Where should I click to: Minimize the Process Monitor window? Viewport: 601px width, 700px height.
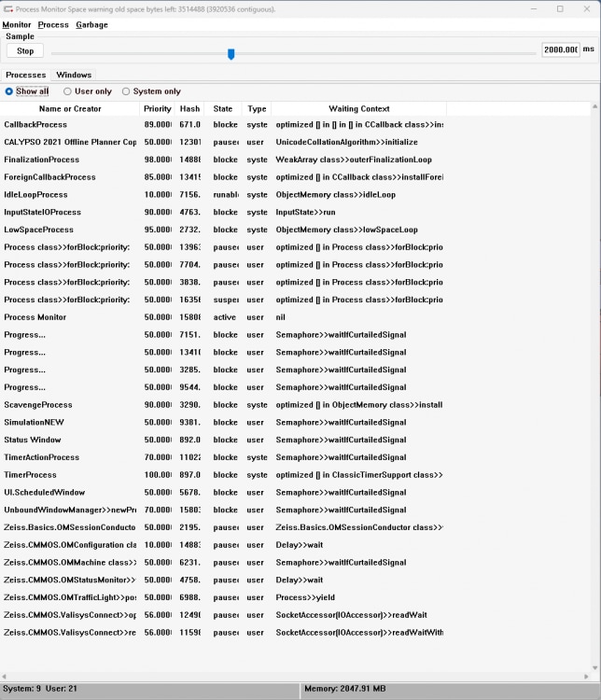[534, 9]
